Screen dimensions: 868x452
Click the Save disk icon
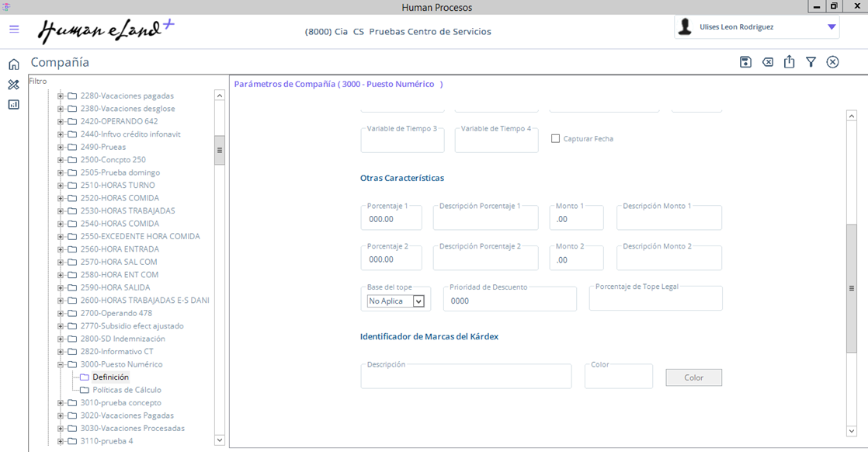click(x=745, y=62)
